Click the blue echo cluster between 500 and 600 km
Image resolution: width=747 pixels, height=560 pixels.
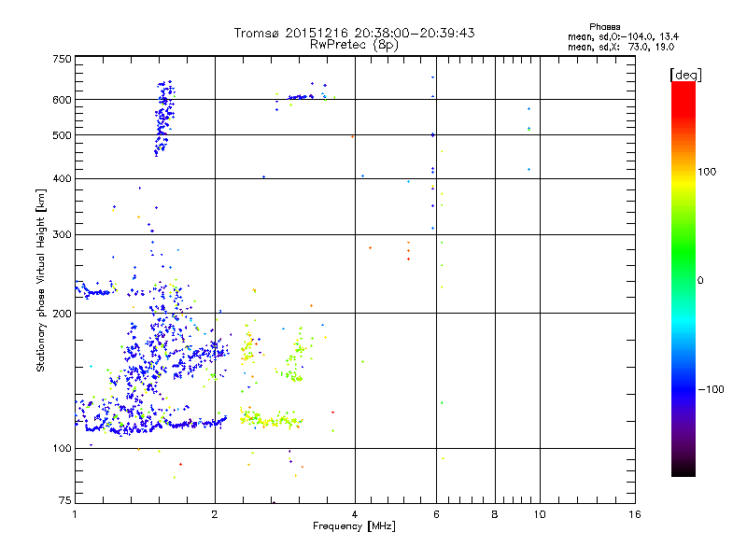click(164, 118)
